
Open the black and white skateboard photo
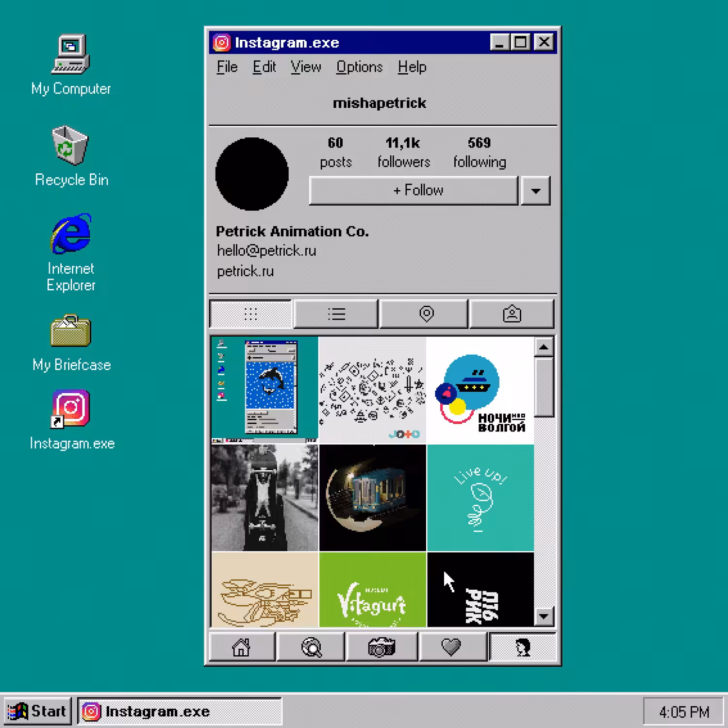click(265, 498)
